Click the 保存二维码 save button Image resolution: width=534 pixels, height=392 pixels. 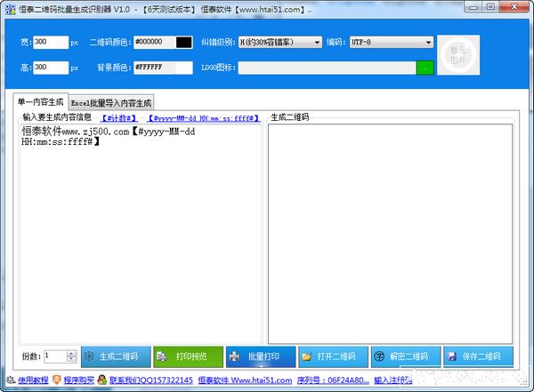pyautogui.click(x=479, y=356)
